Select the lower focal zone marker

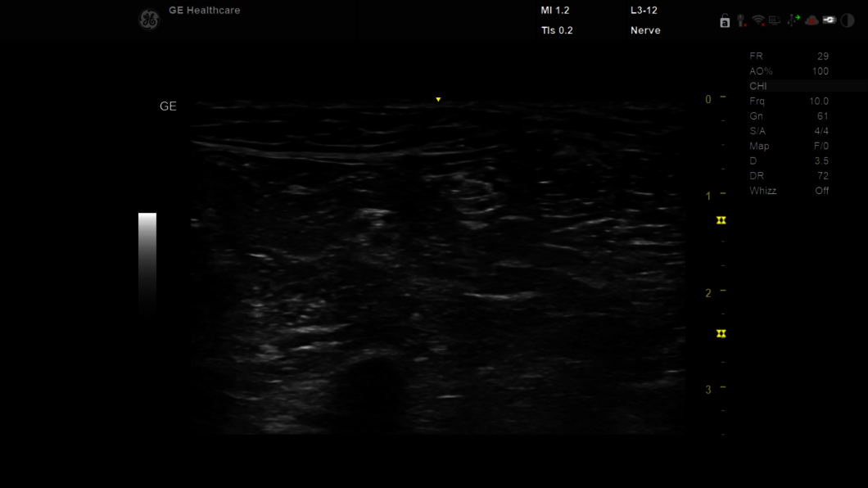pyautogui.click(x=721, y=333)
